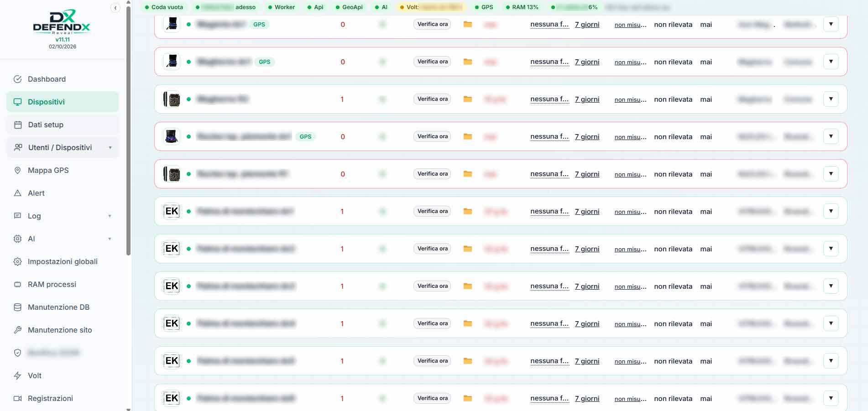Expand the camera row showing count 1
Screen dimensions: 868x411
point(831,99)
